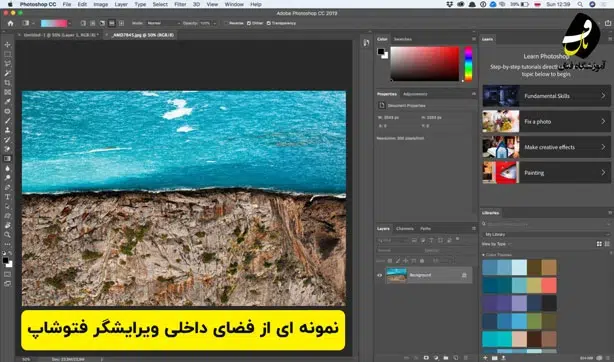Switch Libraries to list view
This screenshot has height=362, width=614.
click(x=607, y=244)
